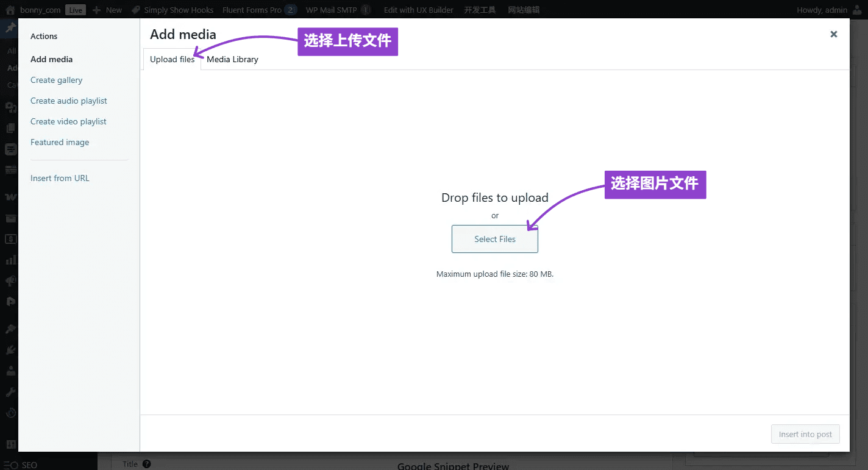Screen dimensions: 868x470
Task: Click the plus icon next to New
Action: 96,10
